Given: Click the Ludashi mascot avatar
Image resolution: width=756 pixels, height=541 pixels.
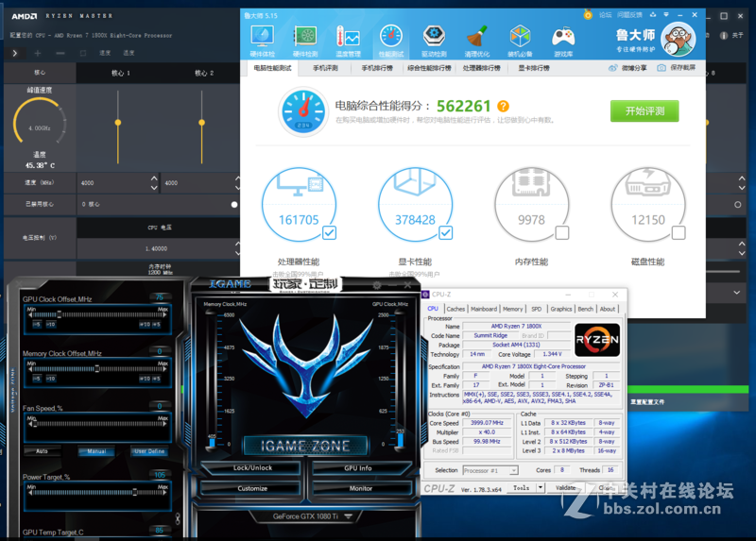Looking at the screenshot, I should point(678,40).
